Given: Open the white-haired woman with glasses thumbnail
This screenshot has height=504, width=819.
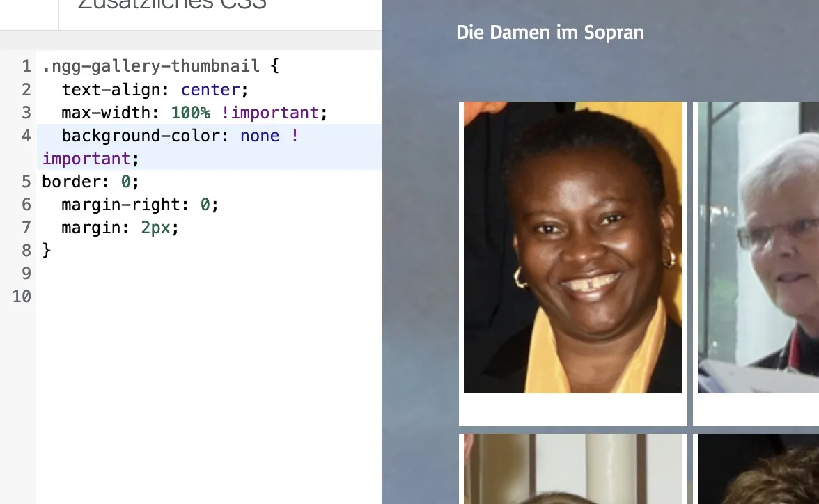Looking at the screenshot, I should [758, 248].
